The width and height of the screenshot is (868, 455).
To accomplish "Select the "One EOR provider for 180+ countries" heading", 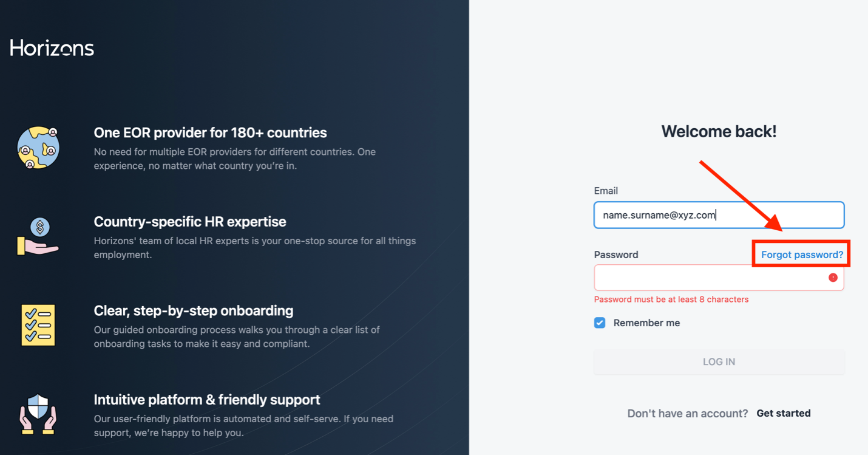I will 210,132.
